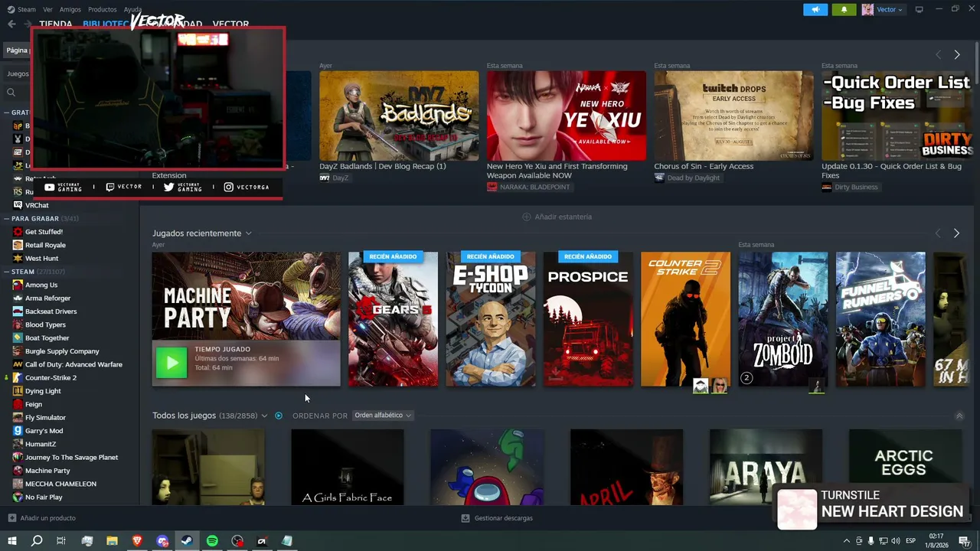Click the Garry's Mod sidebar icon
The image size is (980, 551).
[x=18, y=431]
